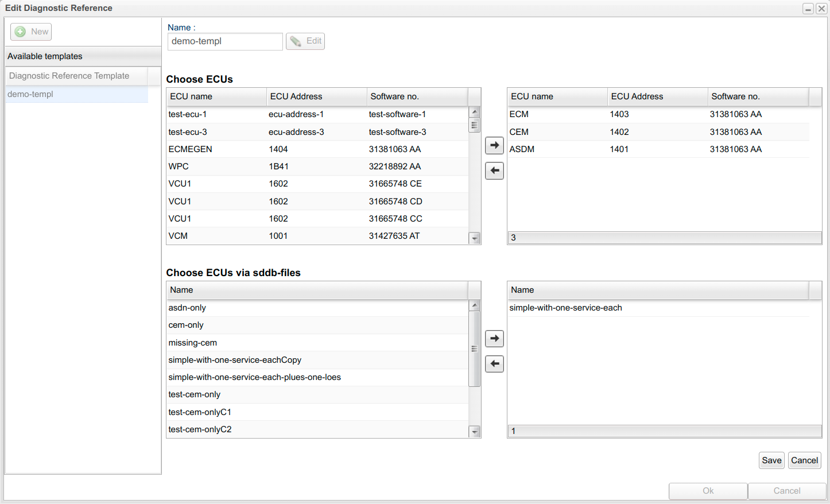Screen dimensions: 830x504
Task: Select the WPC row in the ECU list
Action: click(x=317, y=166)
